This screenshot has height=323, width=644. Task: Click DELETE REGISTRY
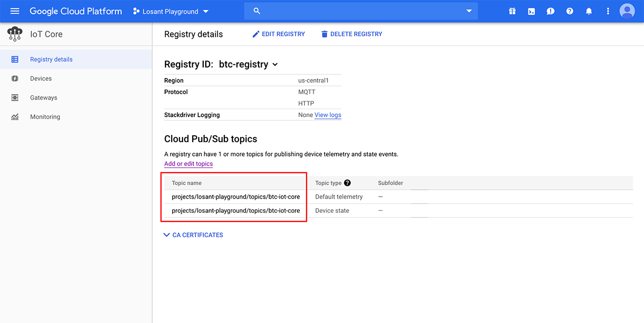click(x=351, y=34)
